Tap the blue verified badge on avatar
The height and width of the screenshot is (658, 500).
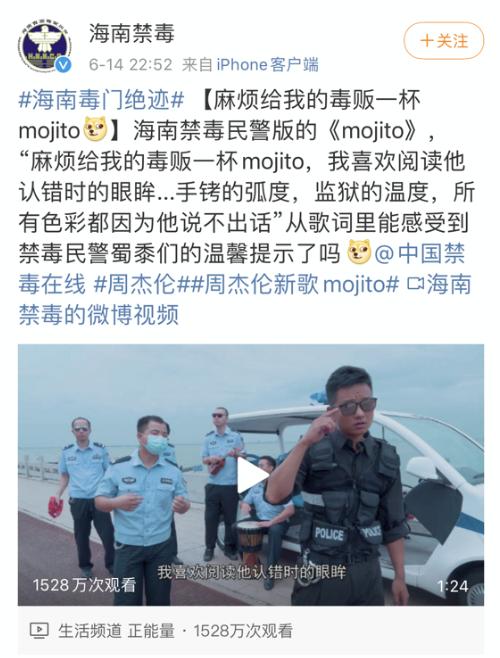(x=64, y=65)
